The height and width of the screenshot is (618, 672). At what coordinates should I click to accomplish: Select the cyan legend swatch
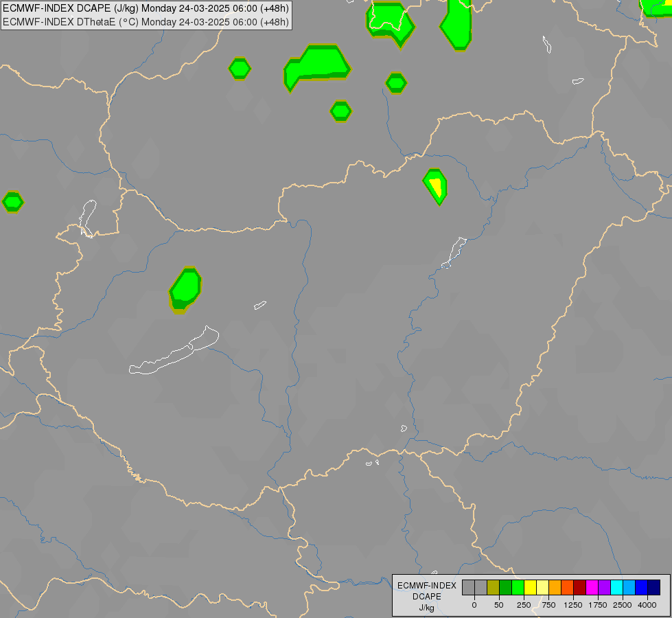pos(617,588)
